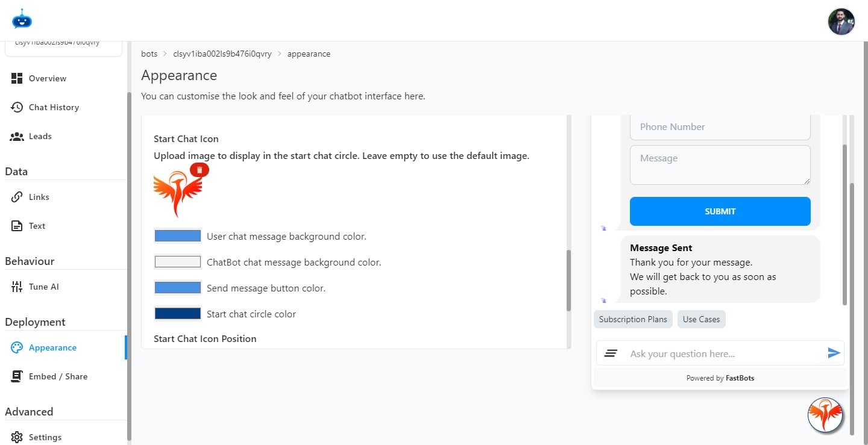Select the Text data section
868x445 pixels.
point(36,225)
